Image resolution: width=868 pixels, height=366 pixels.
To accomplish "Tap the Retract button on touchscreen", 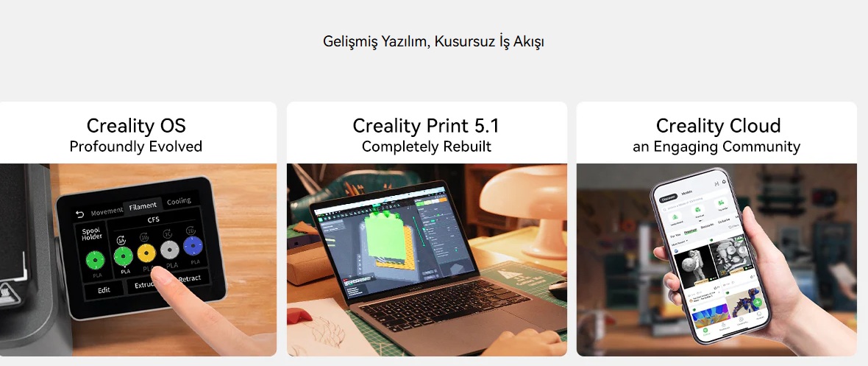I will pyautogui.click(x=190, y=278).
